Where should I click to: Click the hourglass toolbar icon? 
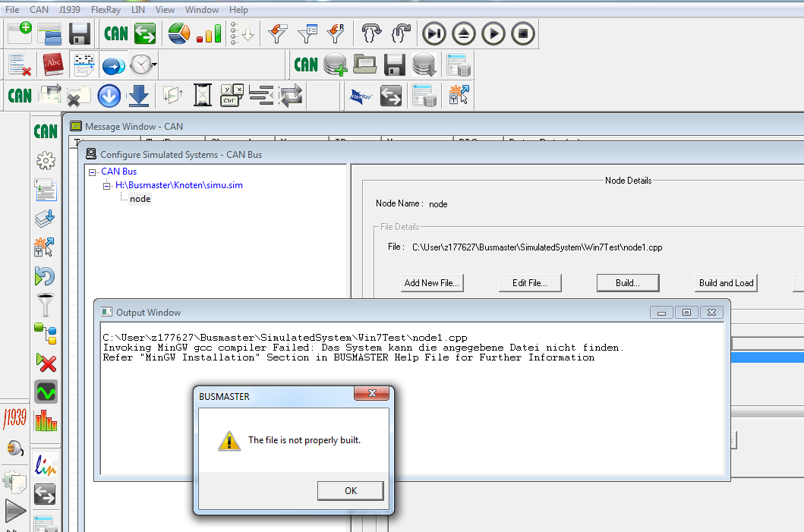coord(203,96)
